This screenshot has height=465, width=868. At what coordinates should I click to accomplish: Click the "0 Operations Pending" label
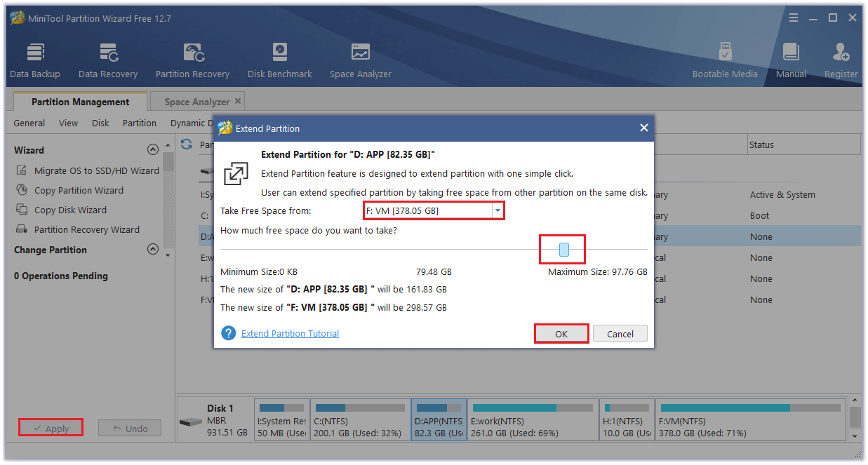click(61, 276)
